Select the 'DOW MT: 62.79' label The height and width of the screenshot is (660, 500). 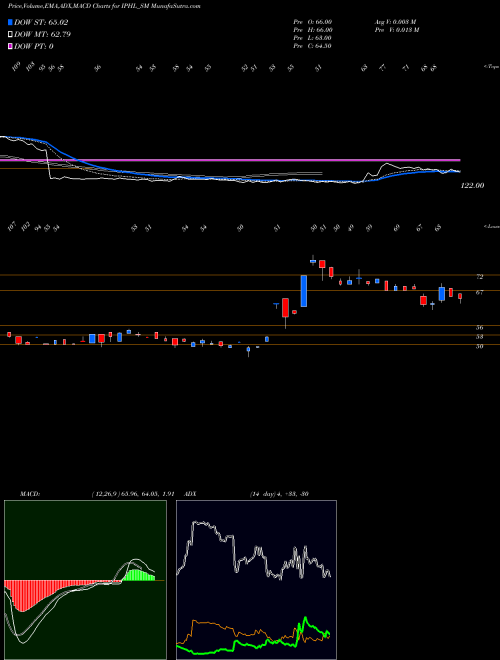[x=42, y=35]
